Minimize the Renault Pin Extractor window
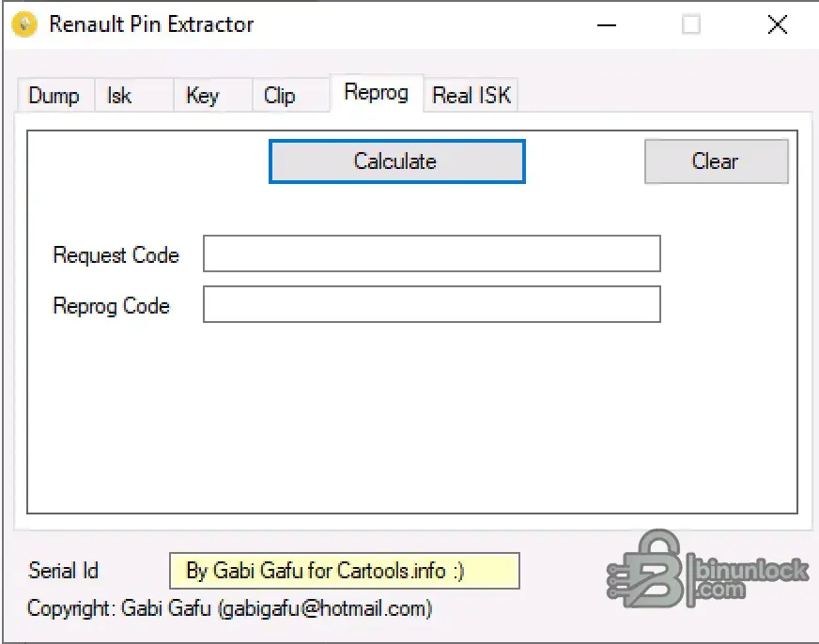Screen dimensions: 819x644 pyautogui.click(x=607, y=24)
